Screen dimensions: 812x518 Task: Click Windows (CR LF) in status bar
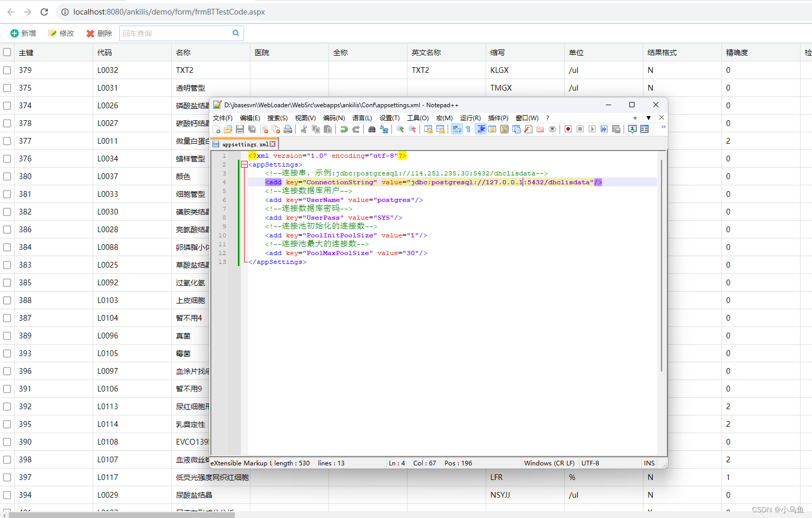pyautogui.click(x=549, y=463)
